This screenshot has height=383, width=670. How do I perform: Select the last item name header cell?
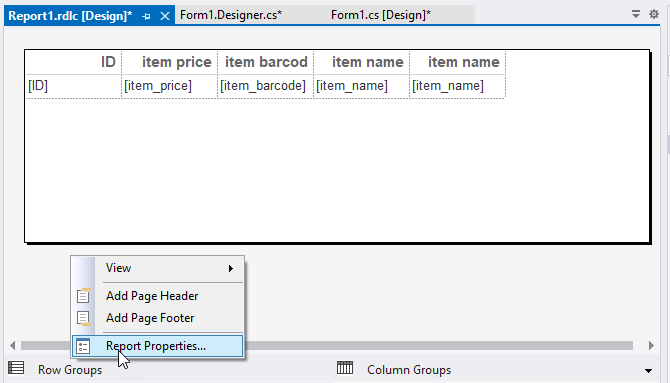458,62
